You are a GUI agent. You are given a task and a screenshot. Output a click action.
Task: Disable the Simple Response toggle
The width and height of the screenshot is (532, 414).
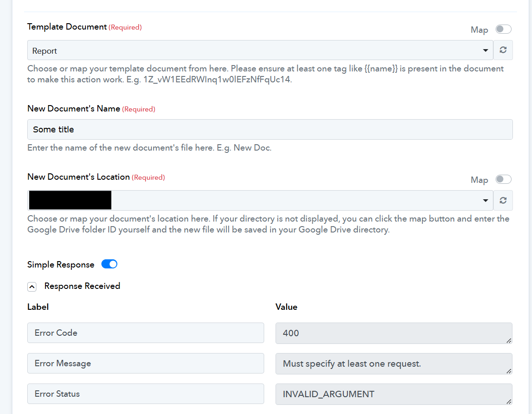109,264
